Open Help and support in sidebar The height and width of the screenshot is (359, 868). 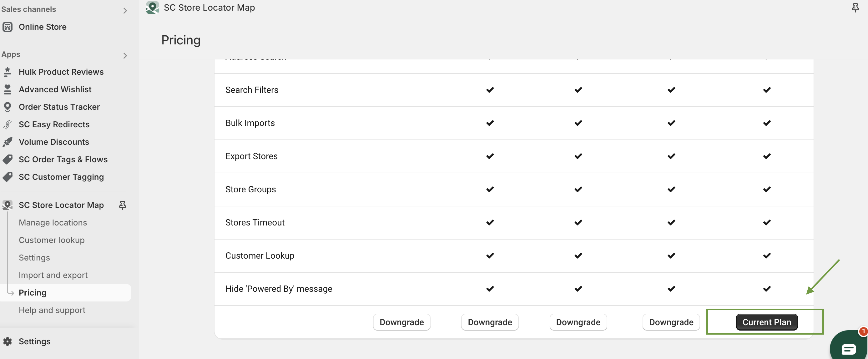pos(52,310)
